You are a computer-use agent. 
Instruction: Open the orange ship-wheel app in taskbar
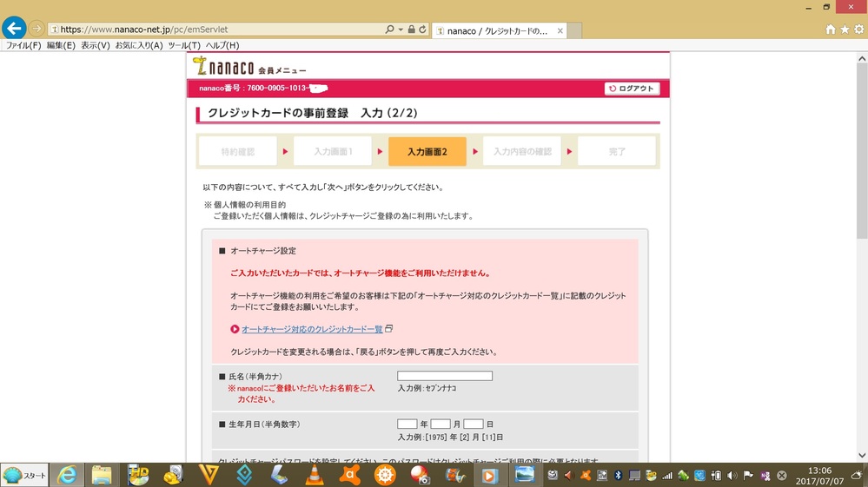click(x=385, y=476)
